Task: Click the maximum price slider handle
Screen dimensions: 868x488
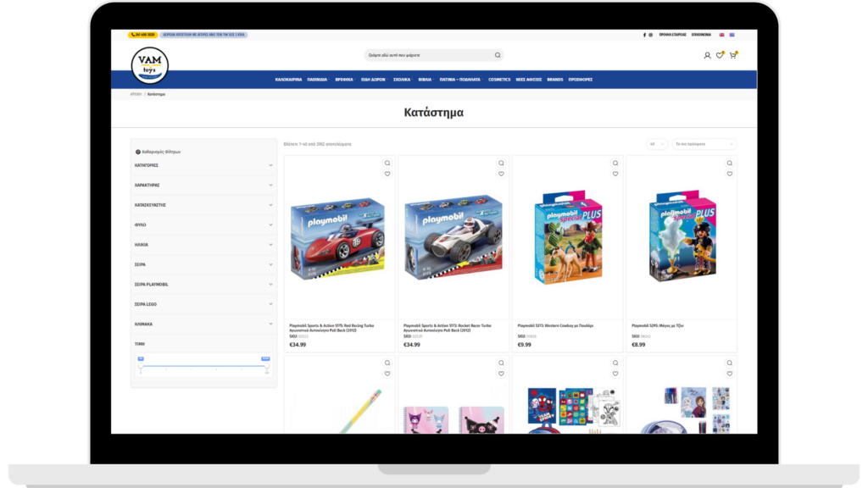Action: coord(267,366)
